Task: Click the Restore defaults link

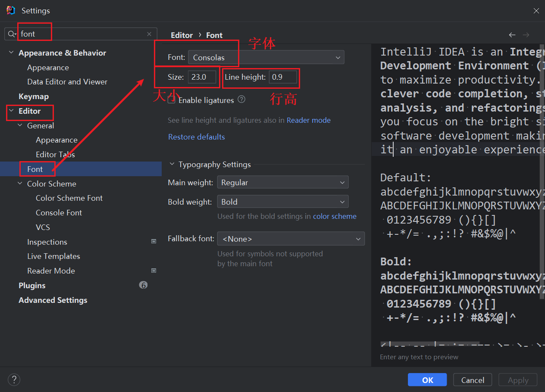Action: tap(197, 137)
